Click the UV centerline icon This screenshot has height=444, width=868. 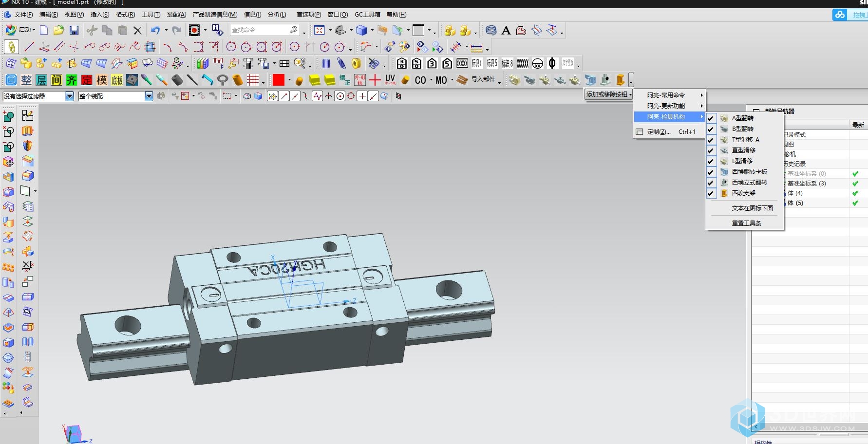pyautogui.click(x=390, y=80)
